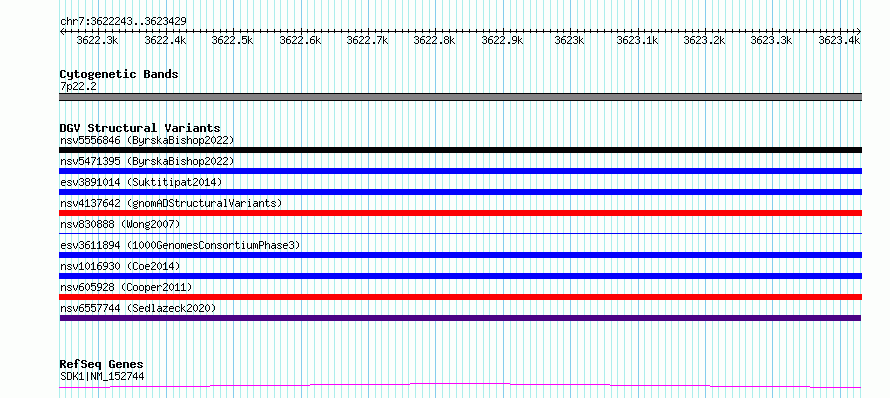Image resolution: width=890 pixels, height=398 pixels.
Task: Click the 3623.3k ruler tick label
Action: [x=771, y=40]
